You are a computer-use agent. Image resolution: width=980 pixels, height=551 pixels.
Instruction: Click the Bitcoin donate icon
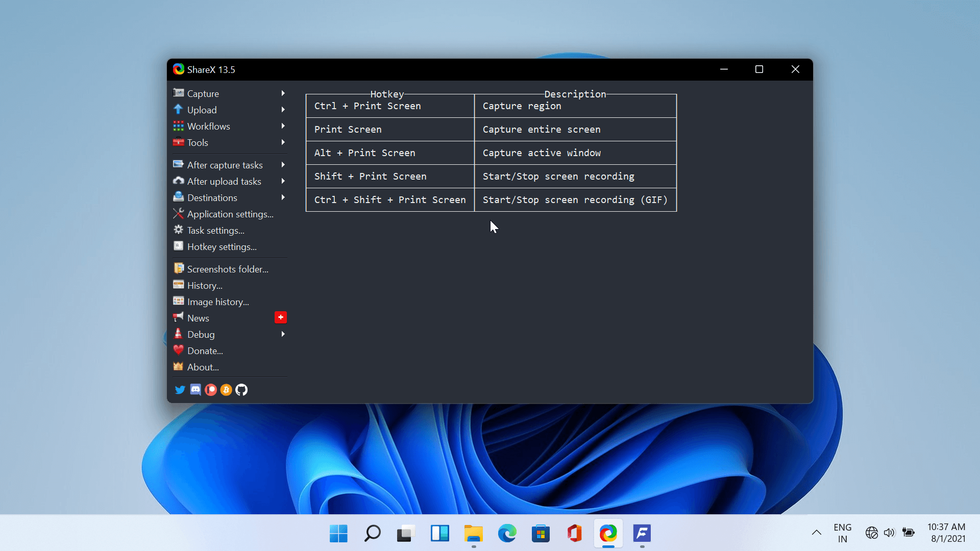pos(226,390)
